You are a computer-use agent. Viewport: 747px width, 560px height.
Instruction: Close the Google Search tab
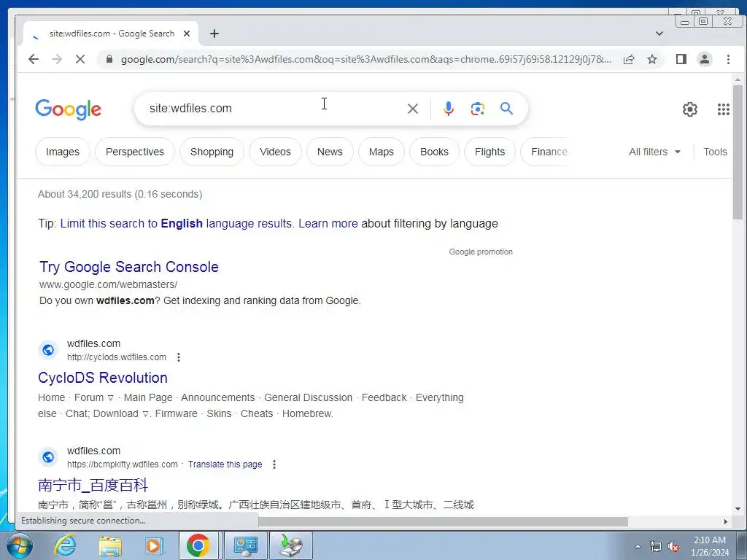pyautogui.click(x=187, y=34)
